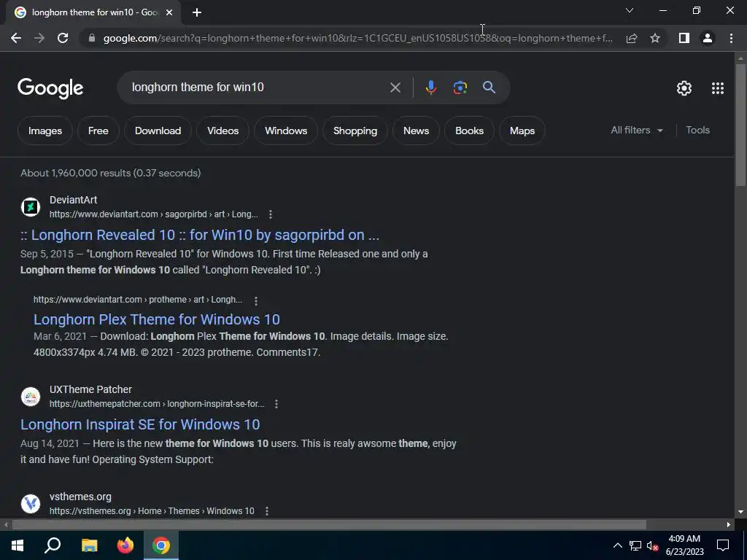View site information via lock icon
The height and width of the screenshot is (560, 747).
click(92, 38)
